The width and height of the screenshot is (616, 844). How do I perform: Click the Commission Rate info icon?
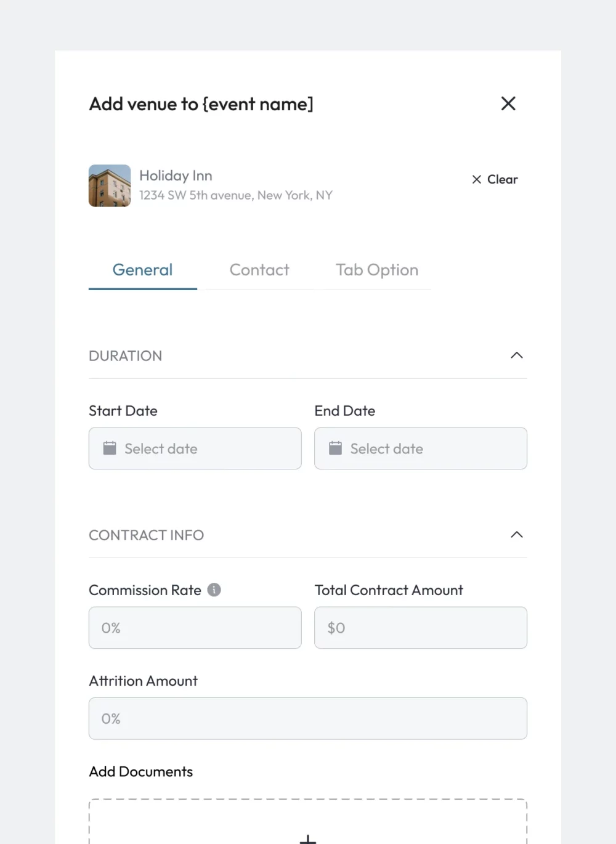tap(214, 590)
